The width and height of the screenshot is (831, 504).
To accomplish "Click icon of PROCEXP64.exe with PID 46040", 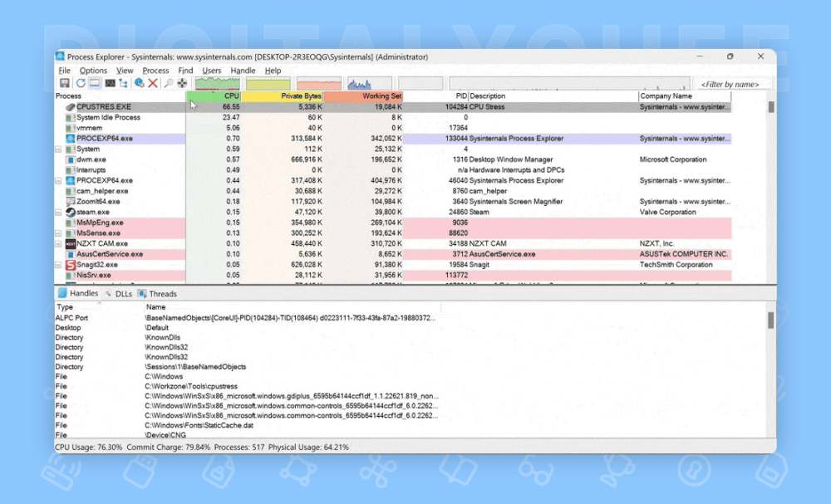I will tap(71, 180).
